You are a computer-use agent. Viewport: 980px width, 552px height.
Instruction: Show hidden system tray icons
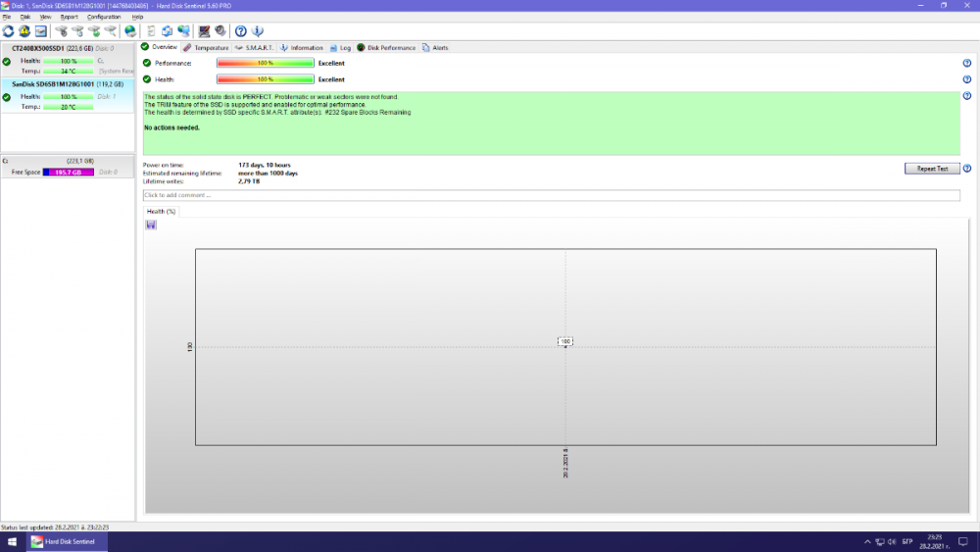click(x=867, y=541)
